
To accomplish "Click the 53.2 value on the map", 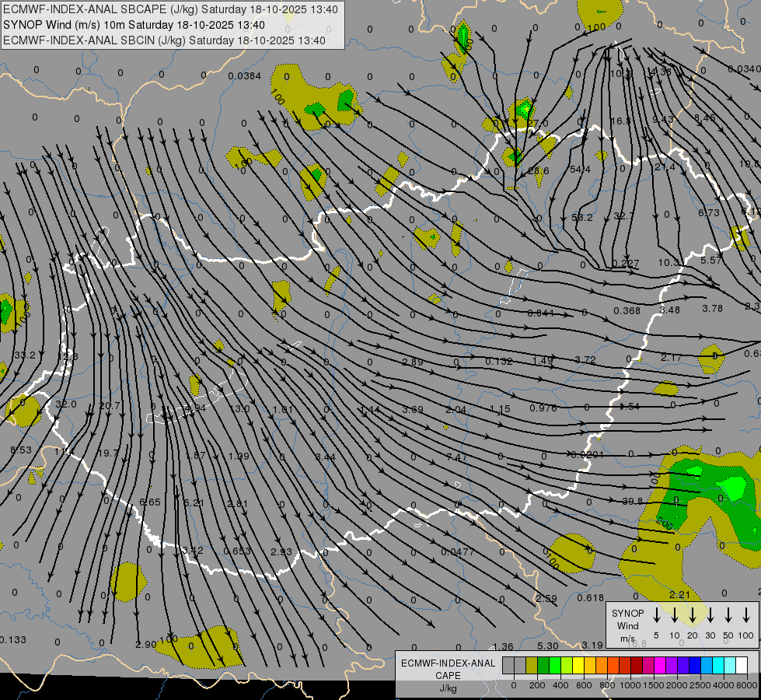I will 582,217.
